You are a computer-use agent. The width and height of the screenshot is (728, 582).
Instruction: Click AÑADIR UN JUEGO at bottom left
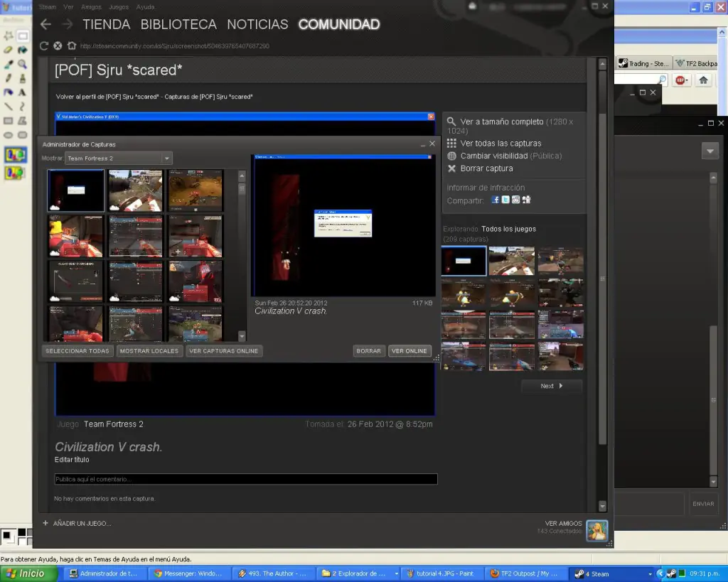pos(77,524)
